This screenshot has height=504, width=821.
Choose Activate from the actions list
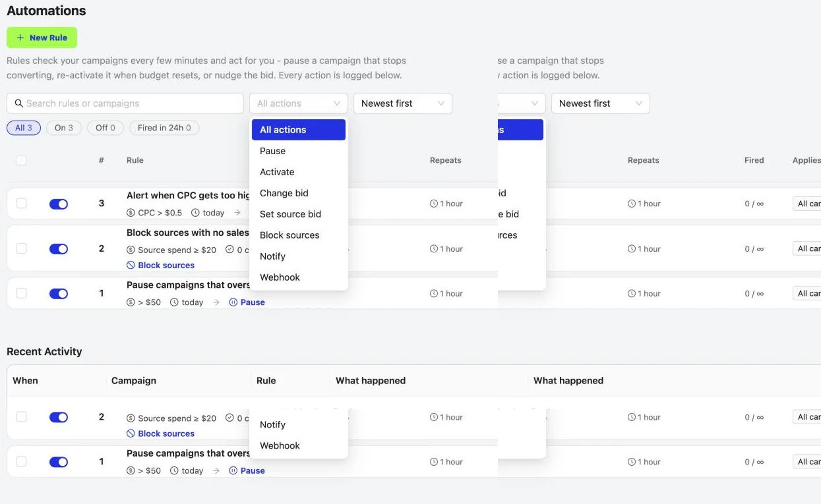[x=299, y=172]
